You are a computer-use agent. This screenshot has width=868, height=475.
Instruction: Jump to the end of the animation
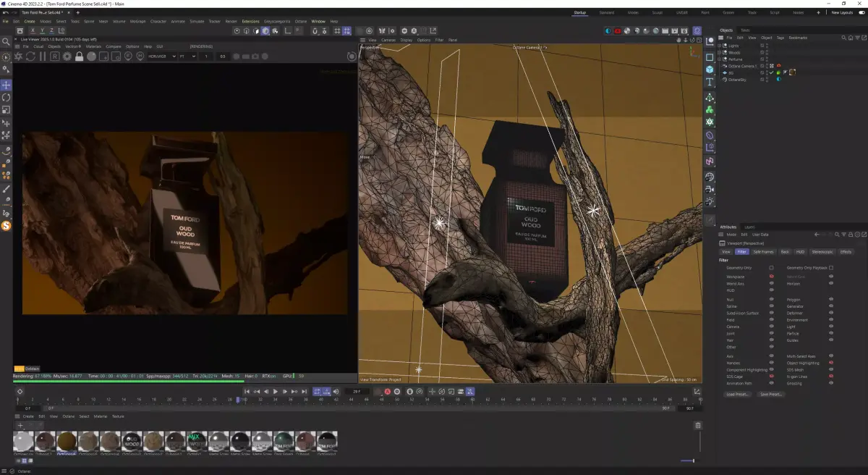pos(304,392)
